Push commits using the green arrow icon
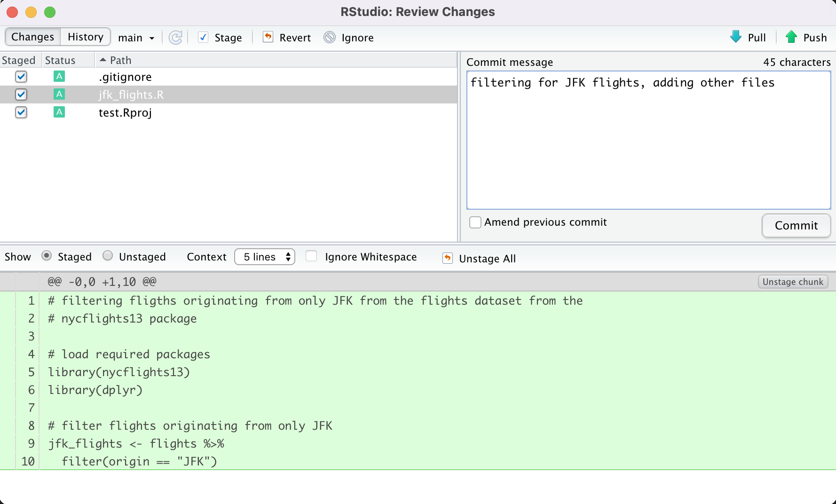The width and height of the screenshot is (836, 504). [791, 37]
